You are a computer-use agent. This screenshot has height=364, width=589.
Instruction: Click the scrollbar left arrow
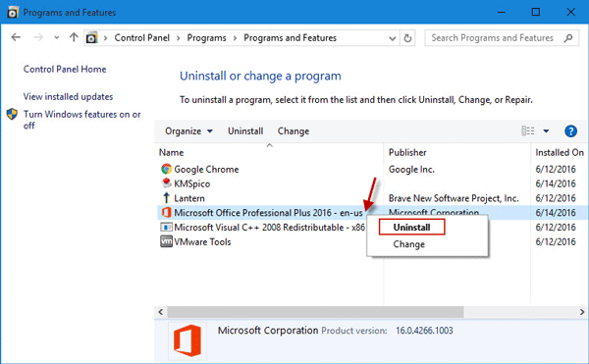(161, 312)
